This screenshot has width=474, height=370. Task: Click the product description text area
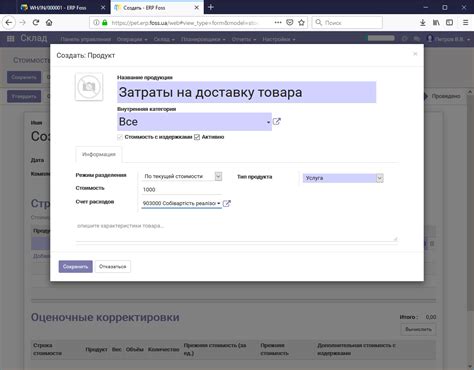237,231
